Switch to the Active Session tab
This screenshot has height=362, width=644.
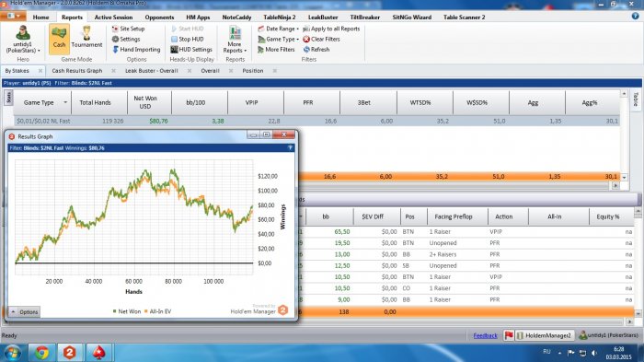tap(113, 18)
